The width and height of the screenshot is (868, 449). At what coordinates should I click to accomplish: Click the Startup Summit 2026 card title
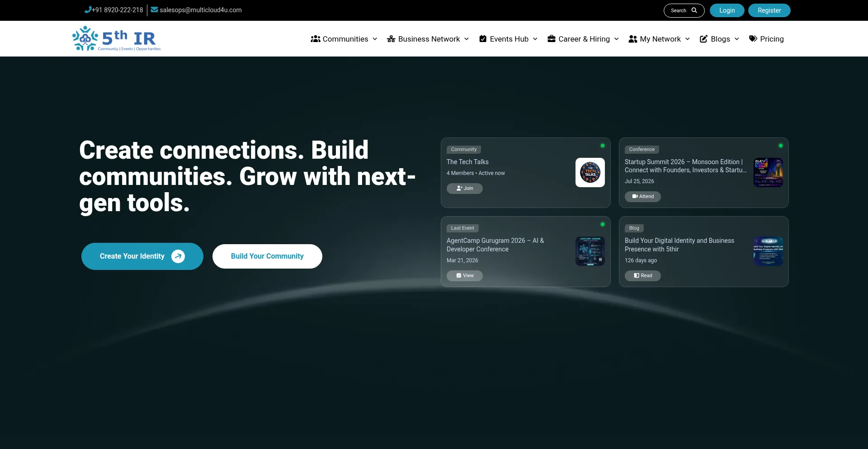coord(685,166)
